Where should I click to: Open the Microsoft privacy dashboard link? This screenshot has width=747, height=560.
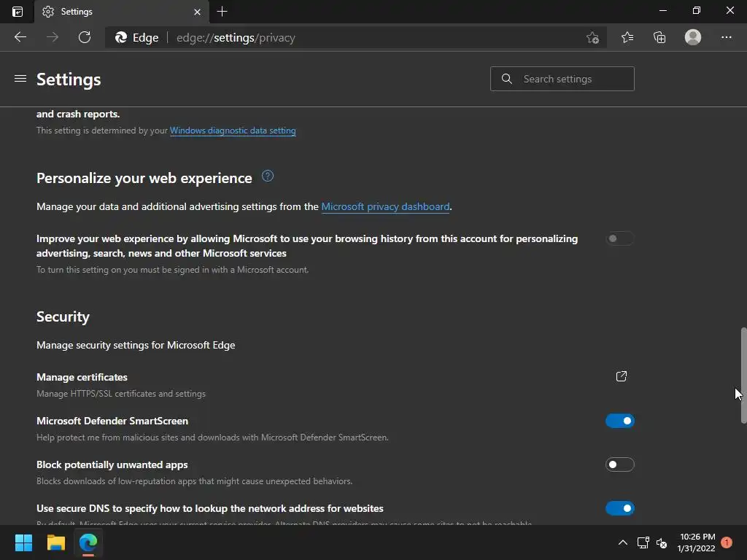385,206
